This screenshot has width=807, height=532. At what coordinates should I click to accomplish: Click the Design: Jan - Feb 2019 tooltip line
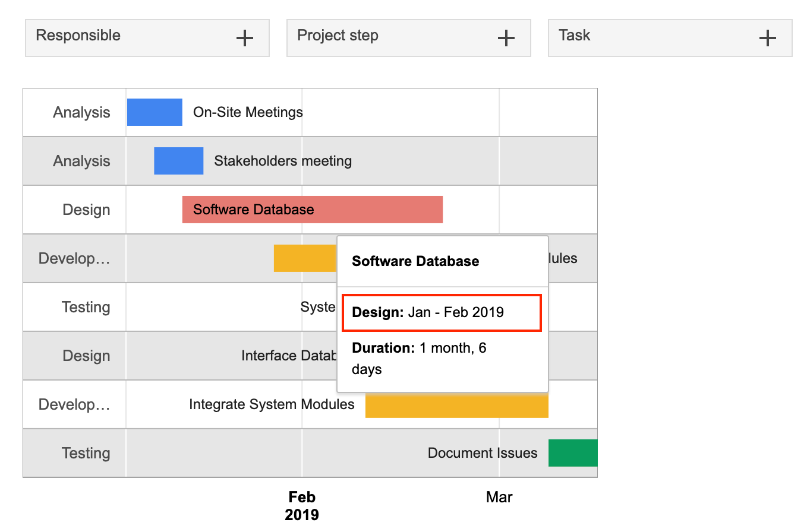(428, 312)
